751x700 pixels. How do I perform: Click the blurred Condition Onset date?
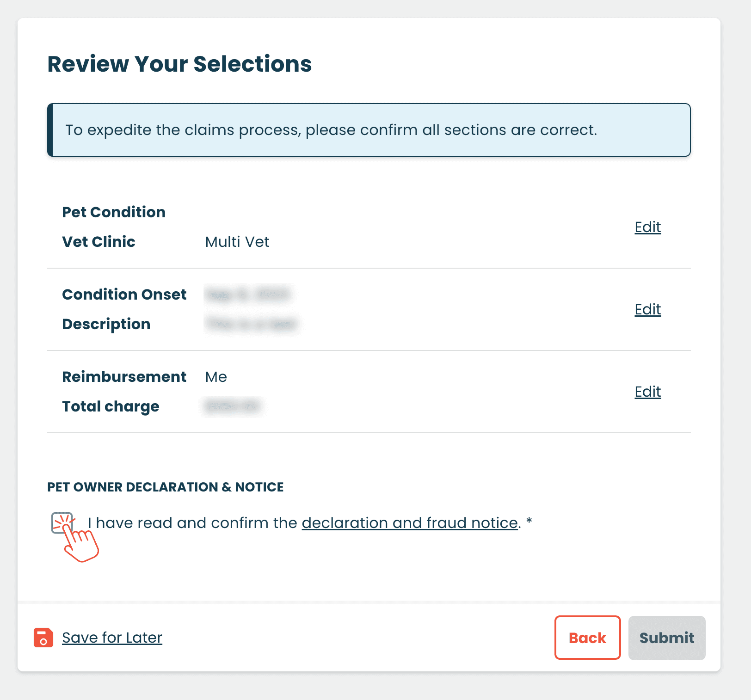(x=248, y=294)
